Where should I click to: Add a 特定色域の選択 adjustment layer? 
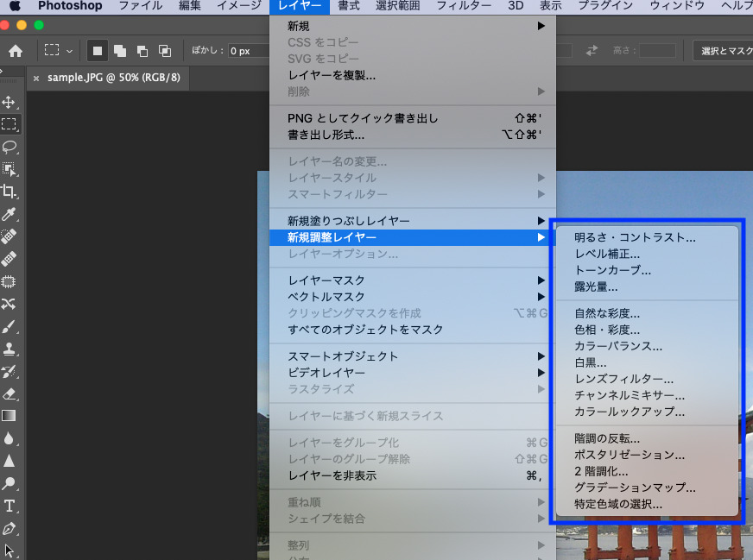[647, 504]
